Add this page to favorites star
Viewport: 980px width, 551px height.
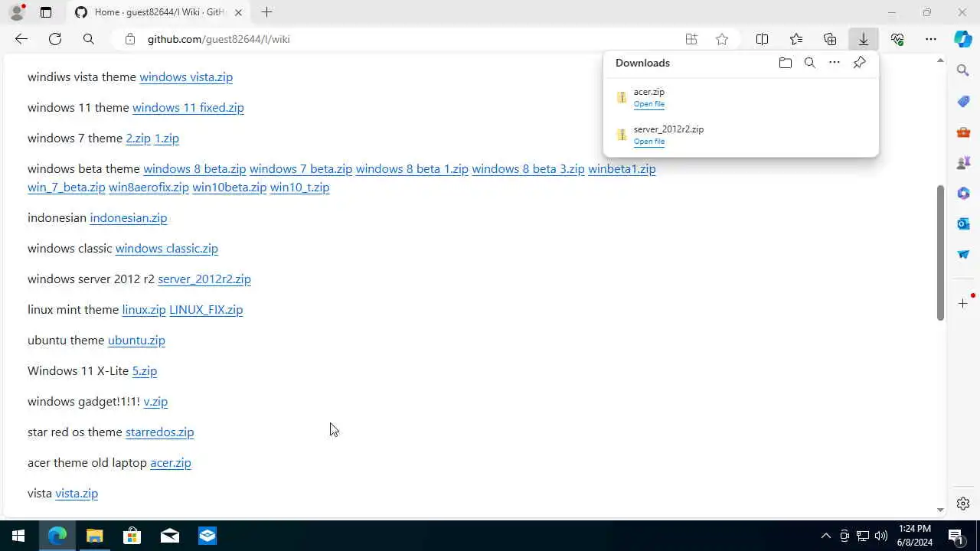point(722,39)
